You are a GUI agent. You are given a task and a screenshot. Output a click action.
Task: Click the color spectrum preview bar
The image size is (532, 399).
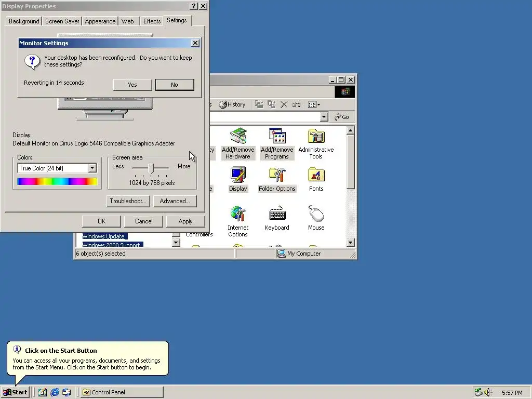coord(57,181)
